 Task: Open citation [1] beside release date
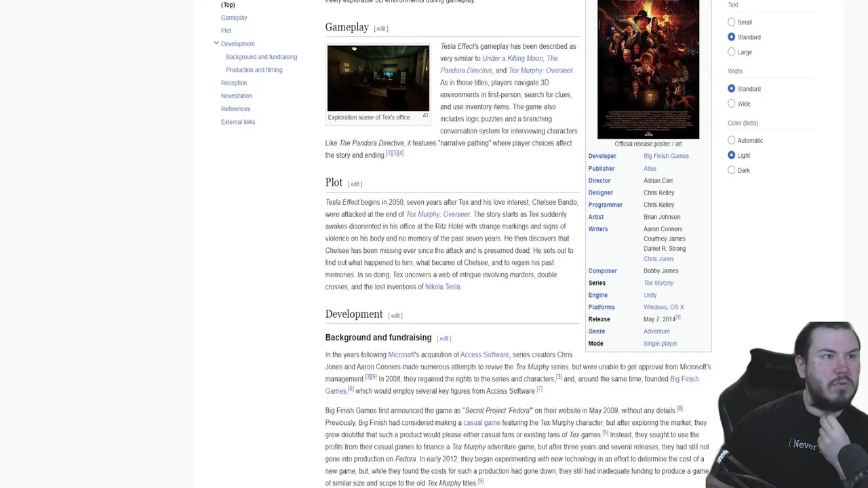coord(678,317)
